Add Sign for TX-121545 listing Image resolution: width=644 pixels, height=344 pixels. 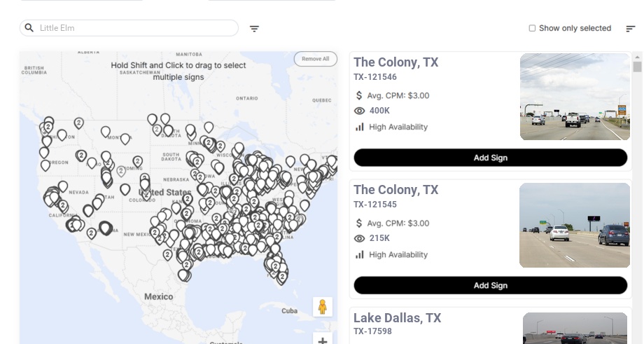coord(490,285)
